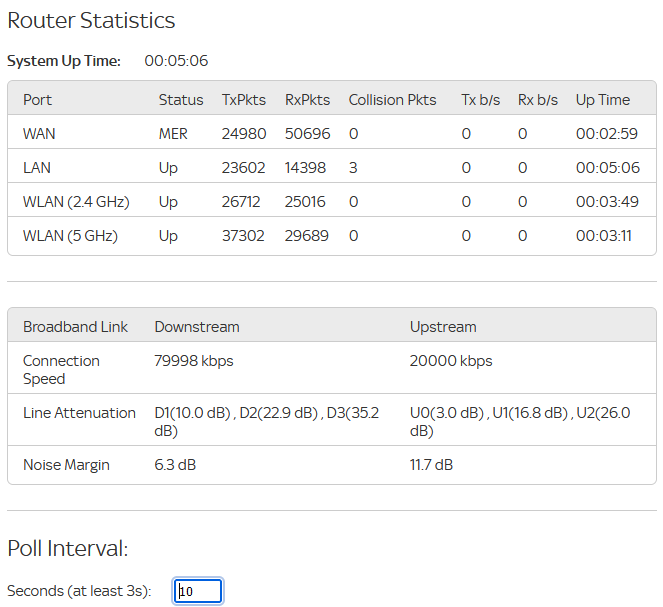Click the Downstream column header
The height and width of the screenshot is (607, 663).
coord(197,327)
